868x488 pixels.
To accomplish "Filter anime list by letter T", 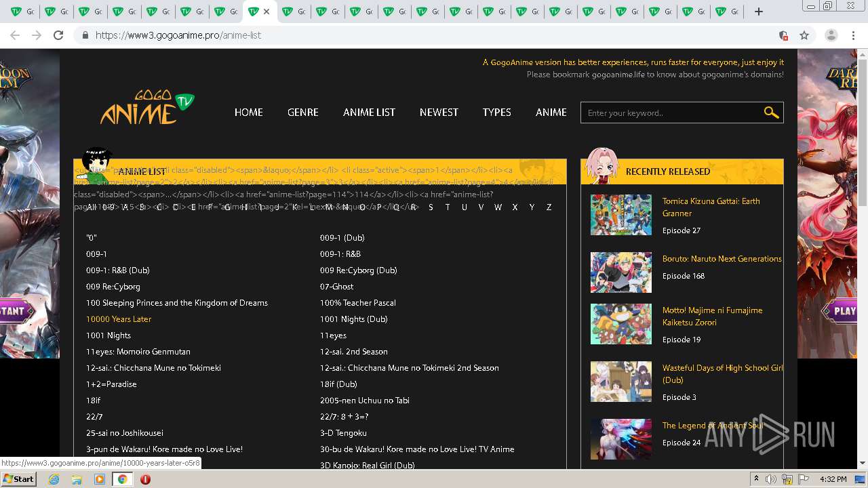I will pos(448,207).
